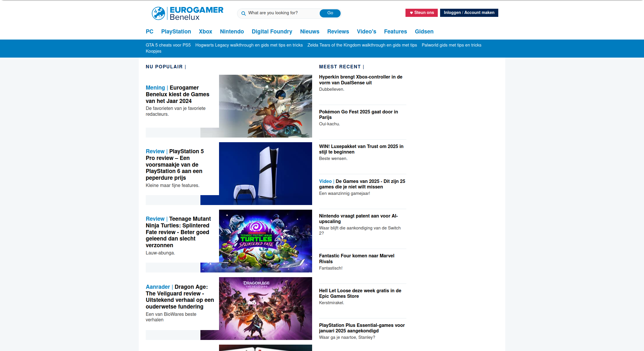Read the PlayStation 5 Pro review article

click(175, 164)
